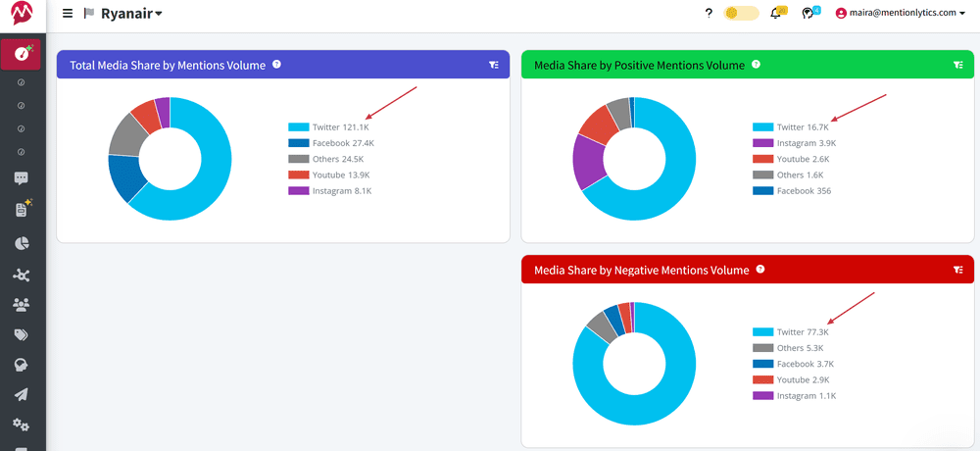Open filter icon on Negative Mentions panel
Viewport: 980px width, 451px height.
(958, 270)
